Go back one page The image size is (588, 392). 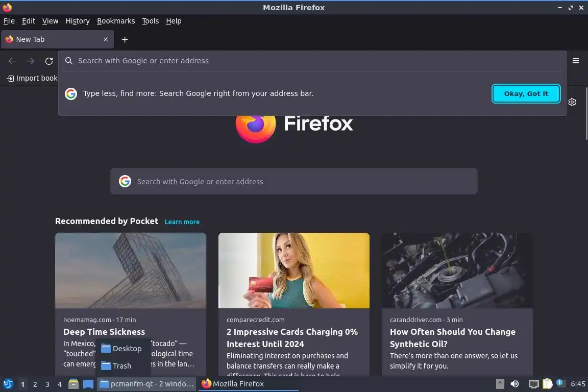[12, 61]
